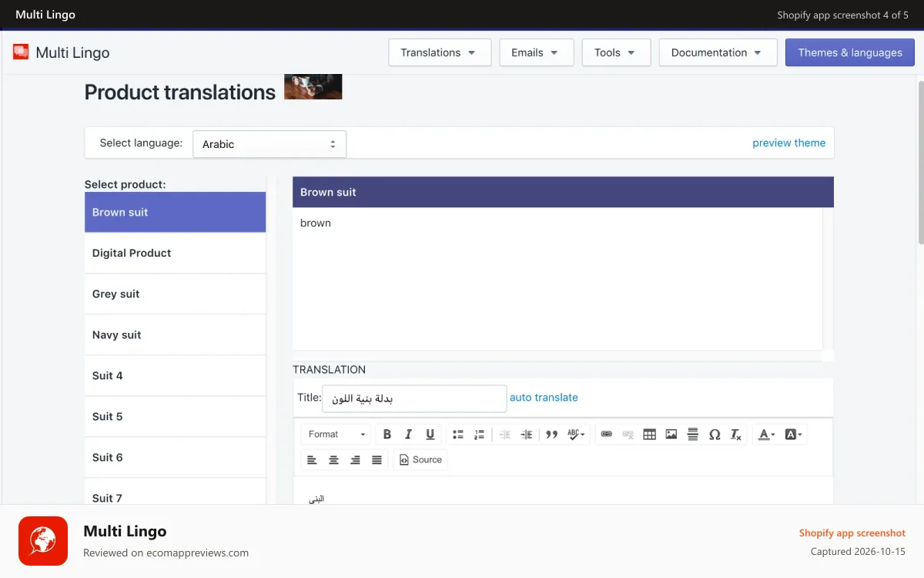This screenshot has width=924, height=578.
Task: Open background color picker
Action: pyautogui.click(x=794, y=435)
